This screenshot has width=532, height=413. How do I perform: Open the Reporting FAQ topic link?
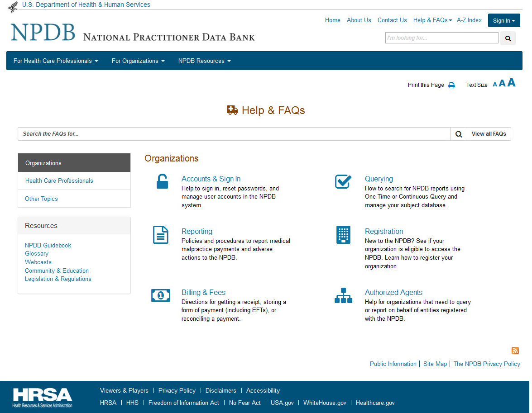pos(197,231)
